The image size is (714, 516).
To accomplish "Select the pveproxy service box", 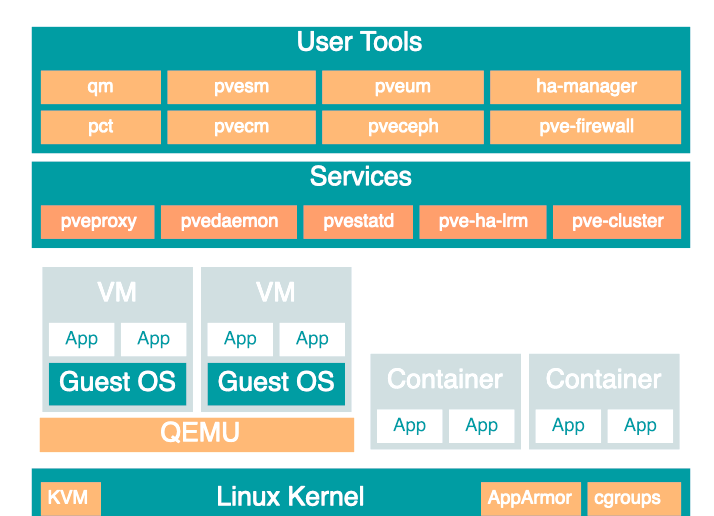I will (x=97, y=222).
